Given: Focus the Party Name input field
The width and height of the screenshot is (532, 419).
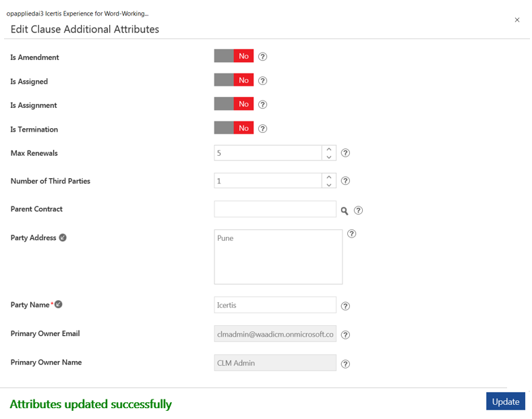Looking at the screenshot, I should tap(274, 305).
